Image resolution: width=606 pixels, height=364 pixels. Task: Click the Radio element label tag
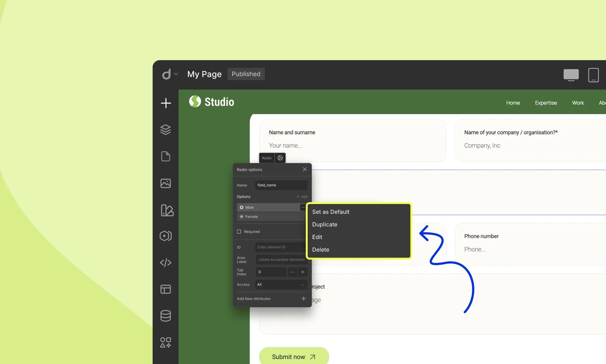[267, 158]
